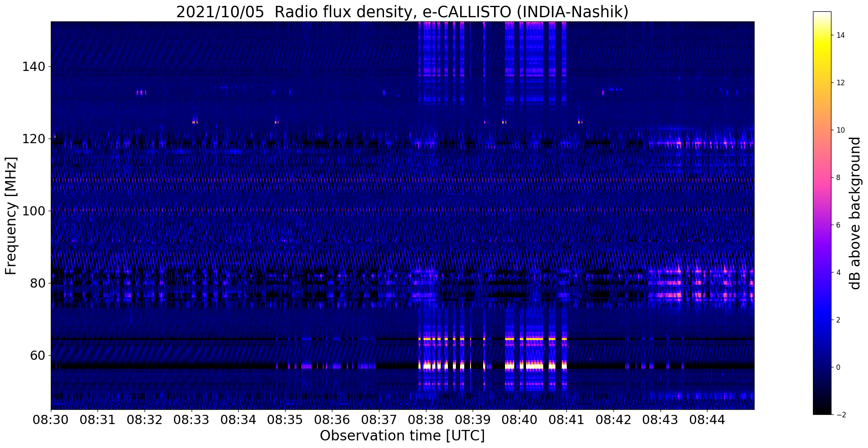Click the bright yellow burst near 57 MHz at 08:40

click(531, 366)
